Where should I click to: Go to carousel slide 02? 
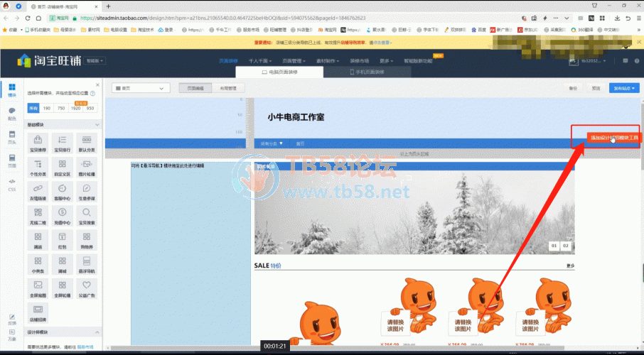tap(566, 246)
